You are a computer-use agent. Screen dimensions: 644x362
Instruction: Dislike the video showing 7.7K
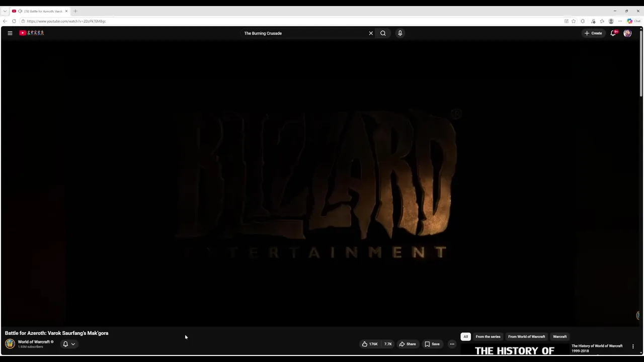pos(388,344)
